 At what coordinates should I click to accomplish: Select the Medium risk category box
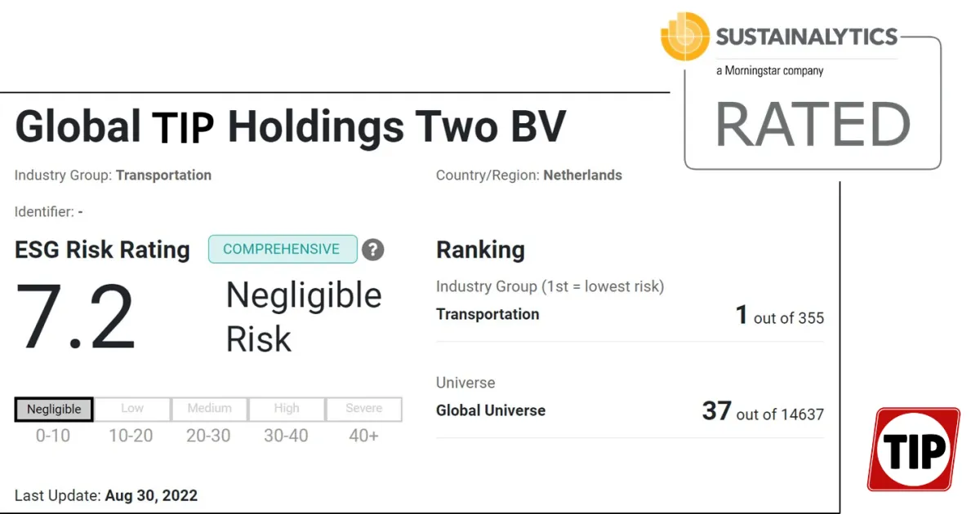click(x=209, y=409)
